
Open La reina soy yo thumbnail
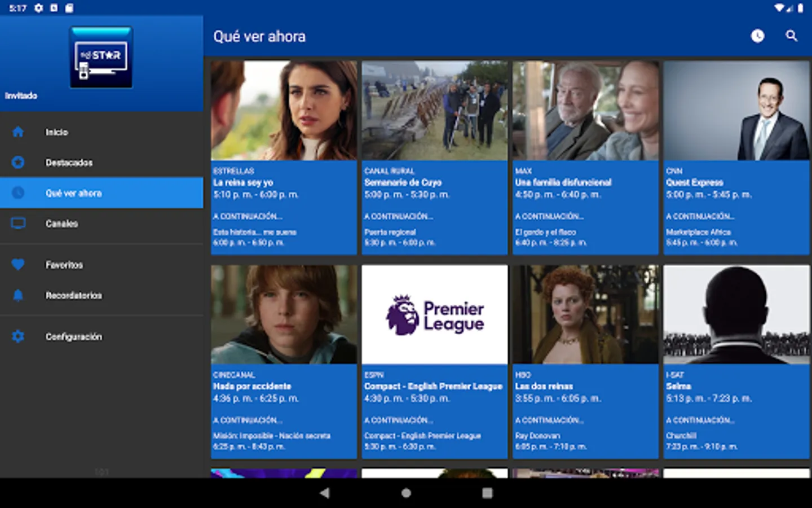tap(284, 111)
